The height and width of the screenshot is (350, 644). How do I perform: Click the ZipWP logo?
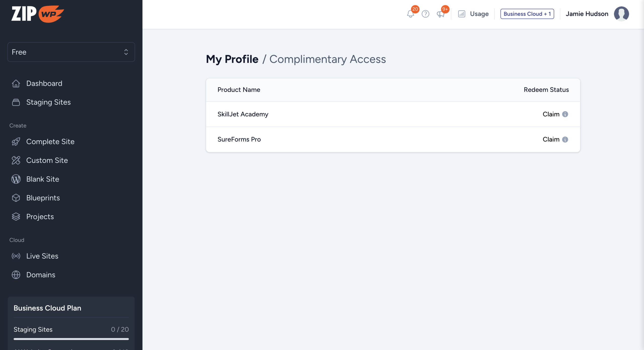(38, 14)
